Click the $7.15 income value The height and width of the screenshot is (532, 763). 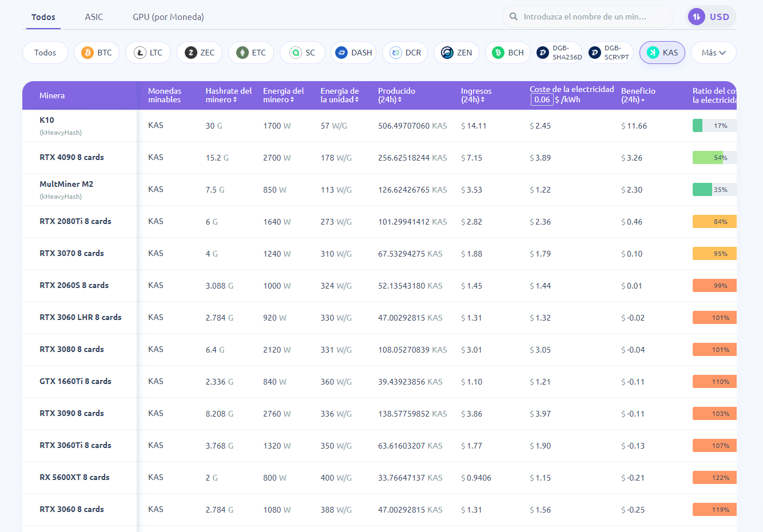[471, 158]
